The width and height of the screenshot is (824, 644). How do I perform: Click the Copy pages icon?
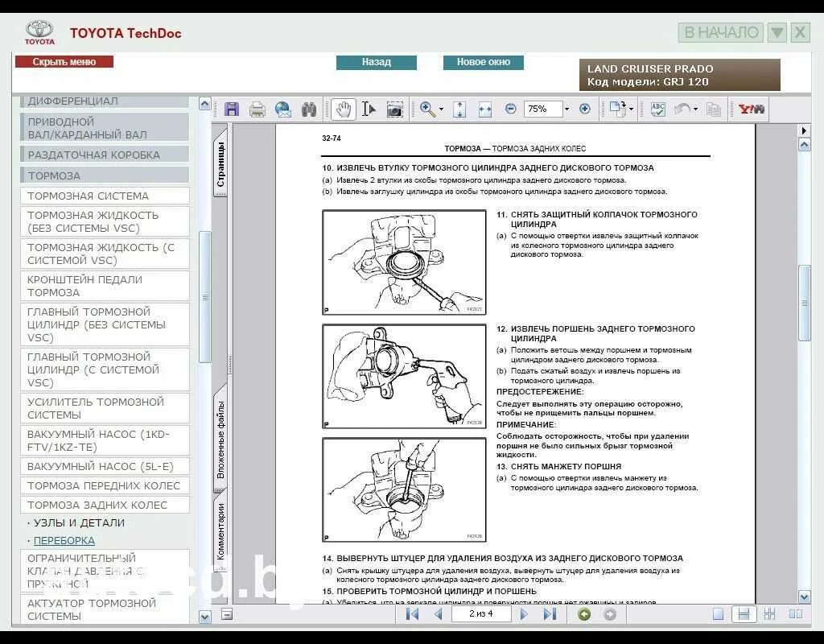point(713,109)
